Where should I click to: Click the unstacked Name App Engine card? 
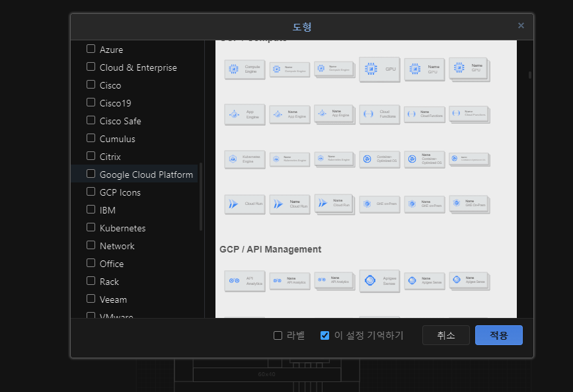[x=289, y=114]
